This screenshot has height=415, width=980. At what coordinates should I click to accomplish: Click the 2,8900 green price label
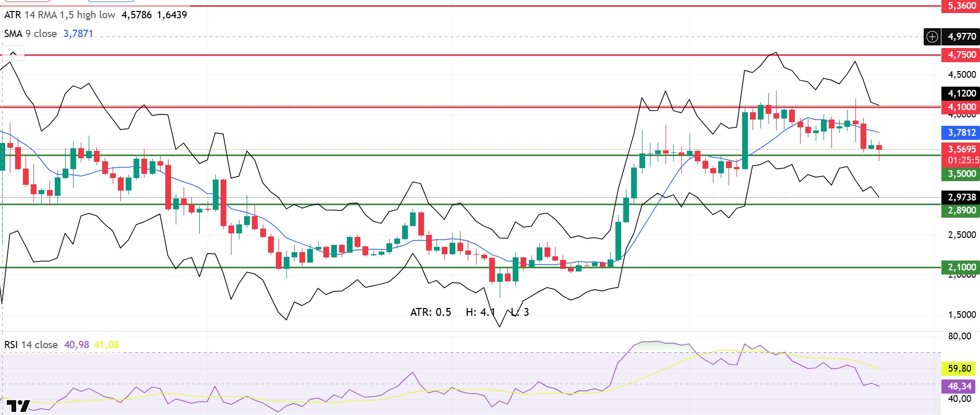(x=961, y=210)
